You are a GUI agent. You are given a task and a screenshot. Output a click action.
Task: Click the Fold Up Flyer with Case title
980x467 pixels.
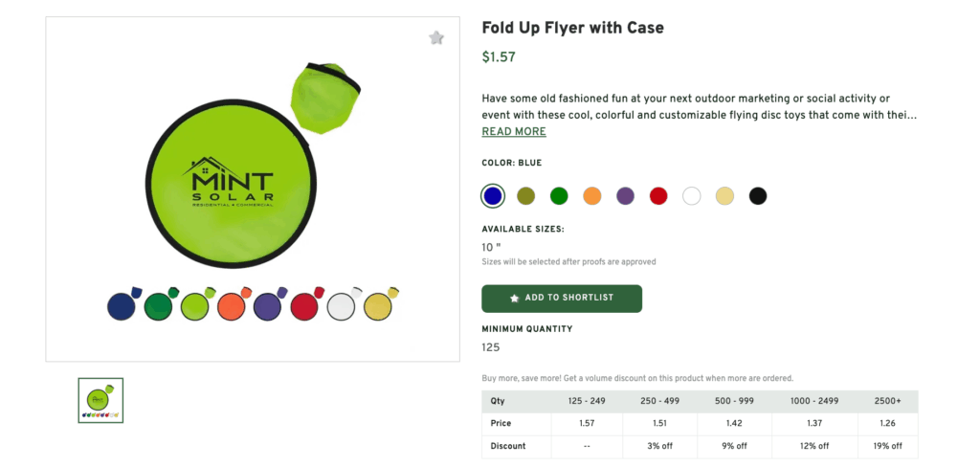tap(572, 28)
